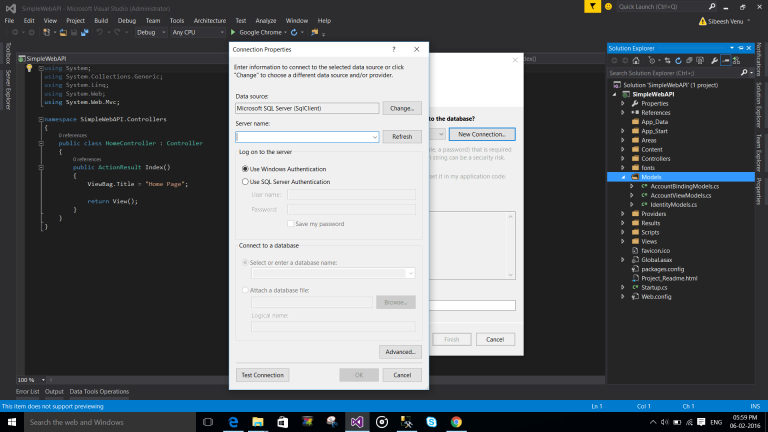The height and width of the screenshot is (432, 768).
Task: Open Visual Studio from Windows taskbar
Action: tap(358, 422)
